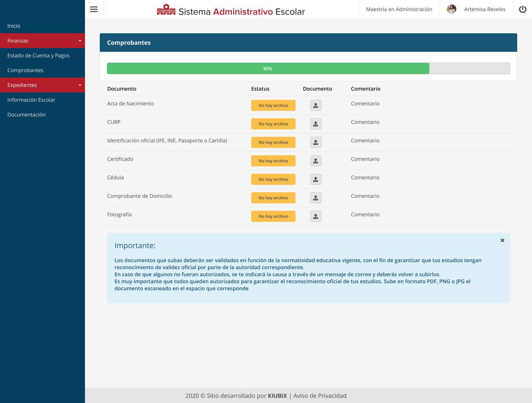This screenshot has width=532, height=403.
Task: Click the power logout icon
Action: tap(522, 9)
